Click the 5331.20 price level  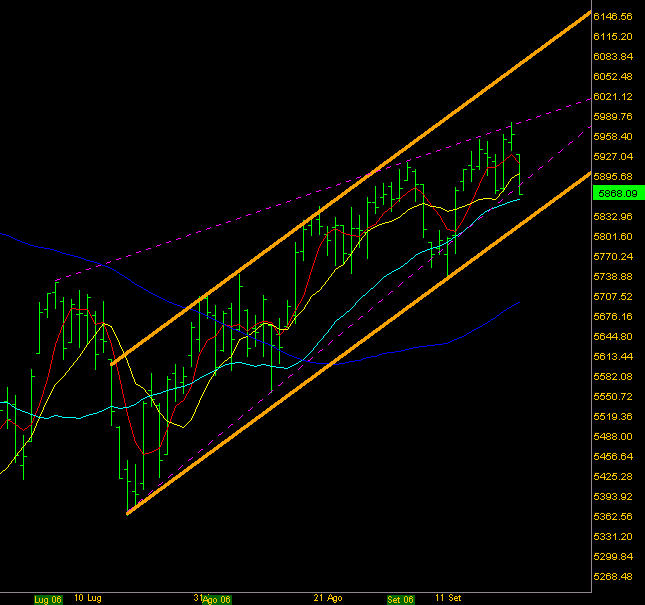(x=613, y=536)
